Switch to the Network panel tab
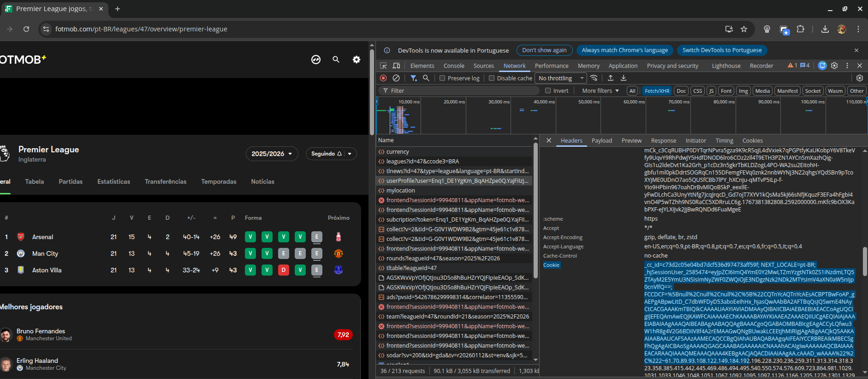 point(514,66)
